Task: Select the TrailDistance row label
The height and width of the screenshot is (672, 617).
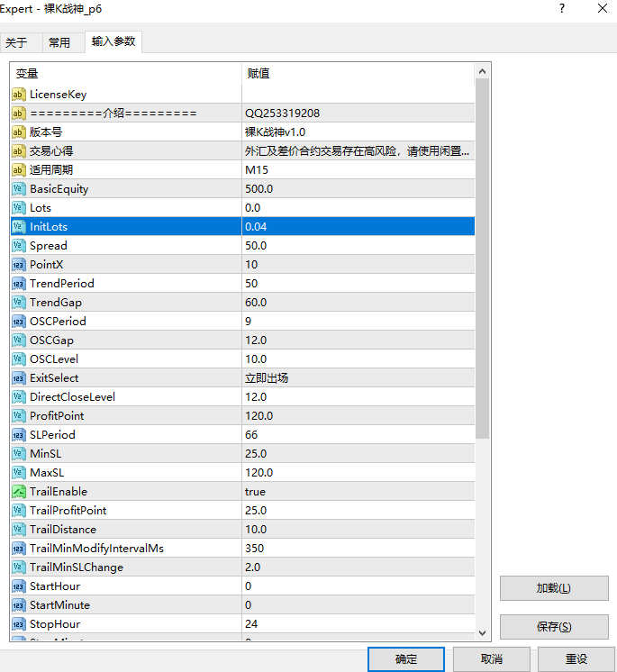Action: click(63, 530)
